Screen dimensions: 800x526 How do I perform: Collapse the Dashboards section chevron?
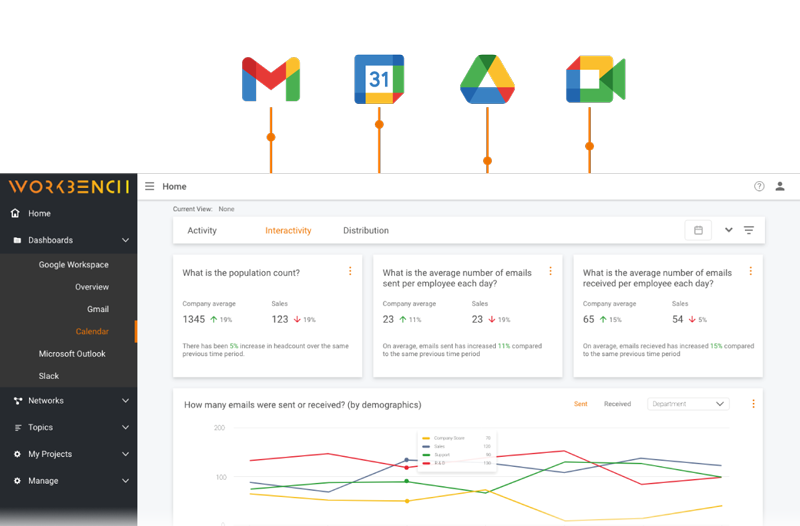coord(126,240)
